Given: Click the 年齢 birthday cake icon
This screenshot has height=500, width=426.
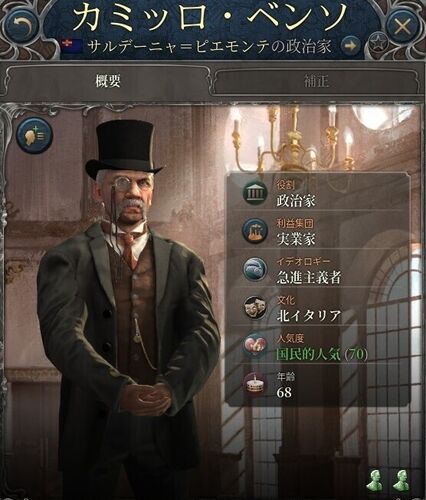Looking at the screenshot, I should (255, 383).
